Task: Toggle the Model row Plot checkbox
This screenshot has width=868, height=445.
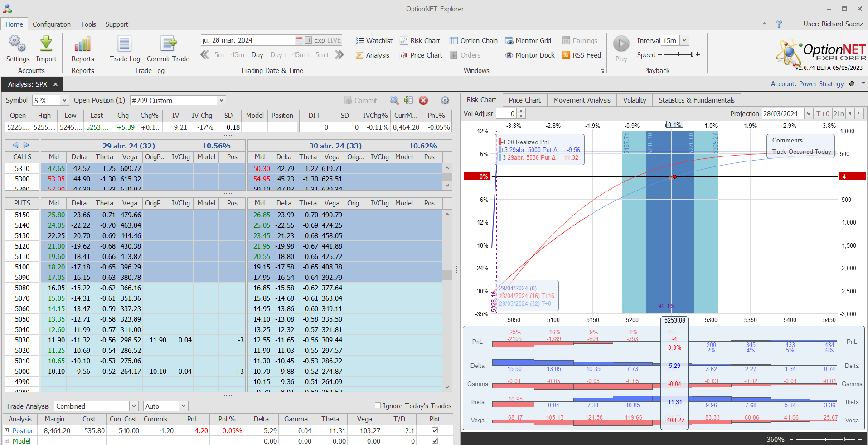Action: (x=435, y=441)
